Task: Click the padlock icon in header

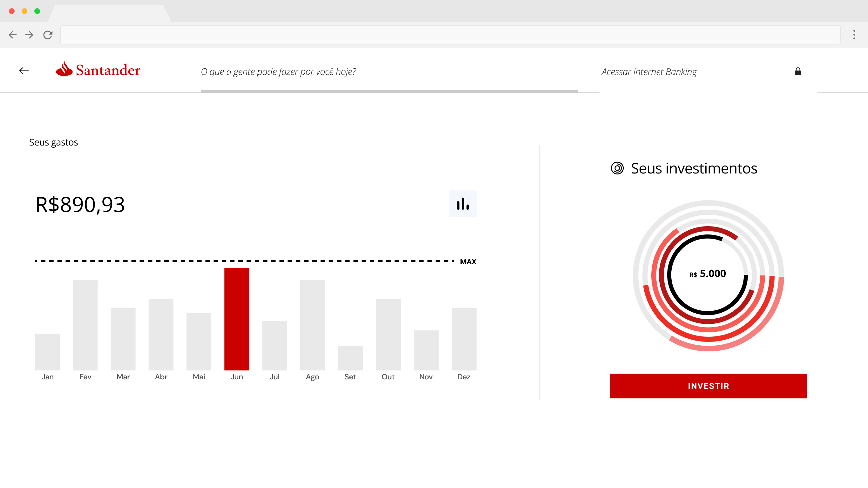Action: tap(797, 71)
